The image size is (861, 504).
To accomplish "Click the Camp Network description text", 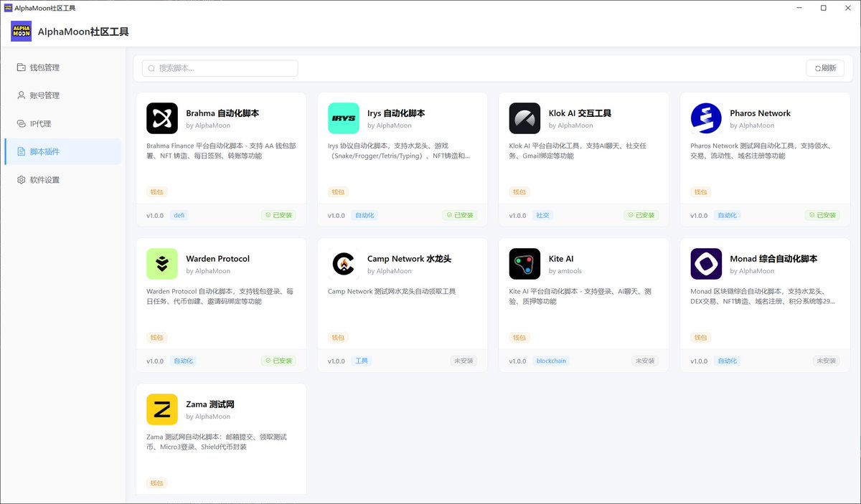I will 392,291.
